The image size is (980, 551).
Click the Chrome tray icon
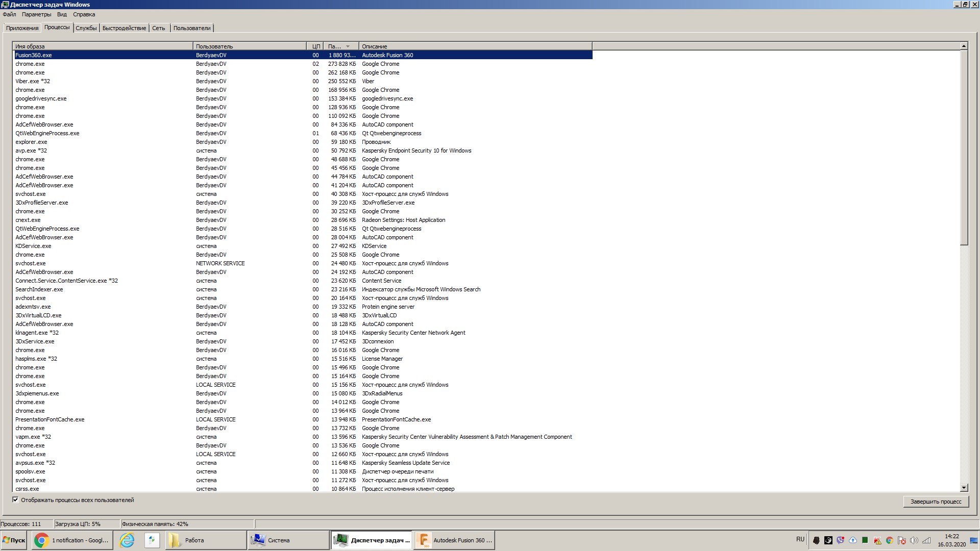[x=890, y=540]
